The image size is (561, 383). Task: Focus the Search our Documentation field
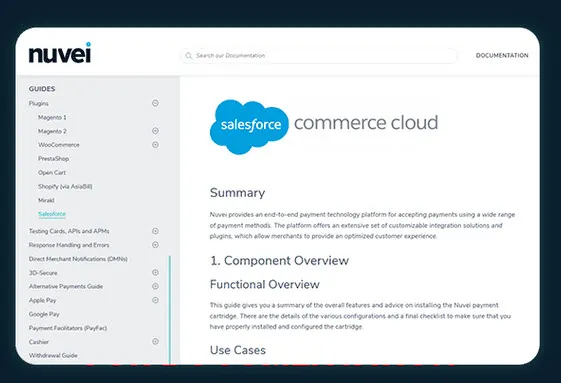(319, 56)
